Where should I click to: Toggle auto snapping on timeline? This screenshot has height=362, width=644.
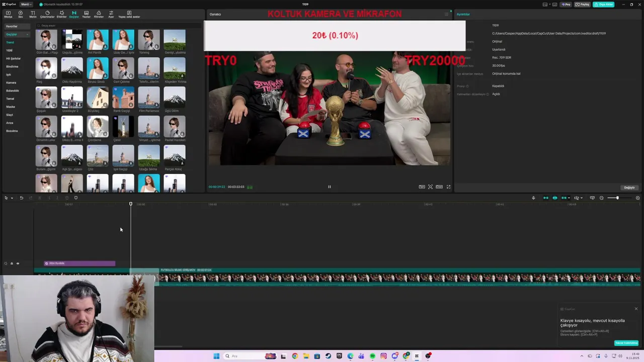[555, 198]
